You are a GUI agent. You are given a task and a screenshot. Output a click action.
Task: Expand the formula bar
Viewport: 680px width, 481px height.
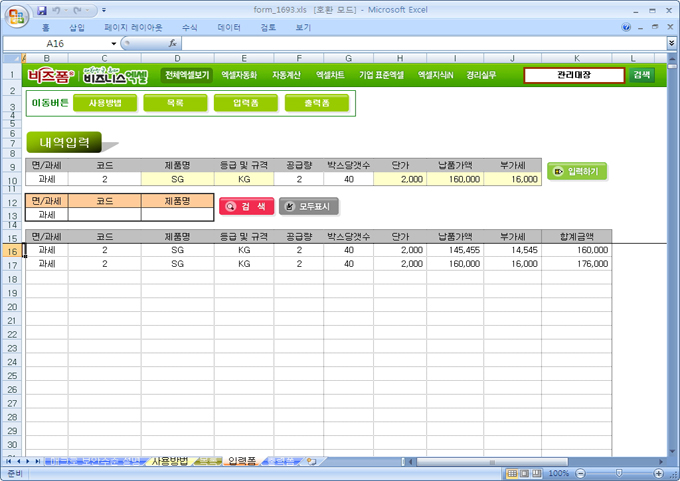671,44
